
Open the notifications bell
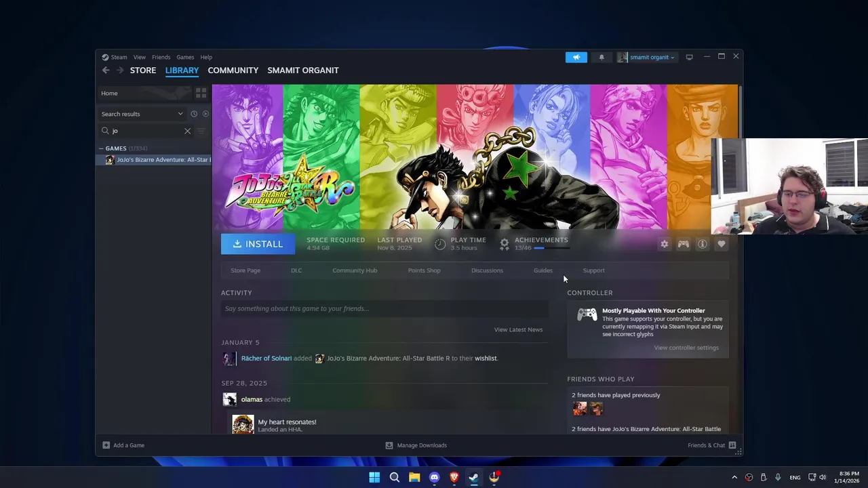coord(601,57)
